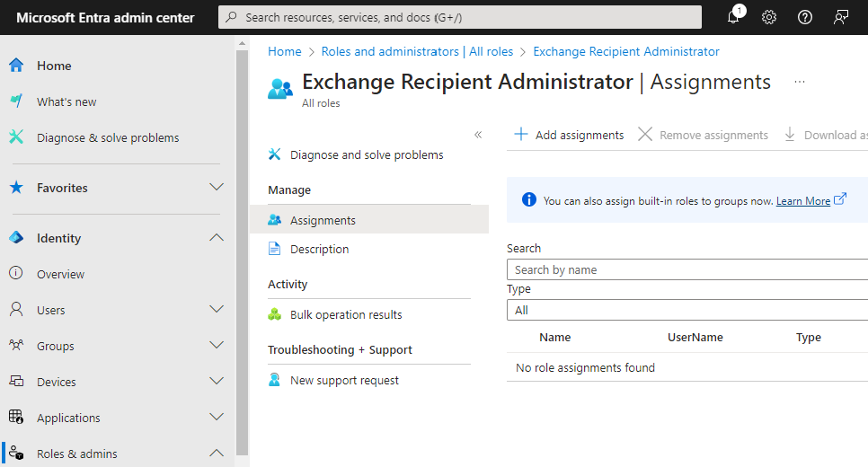Screen dimensions: 868x467
Task: Select Assignments in the Manage menu
Action: coord(369,220)
